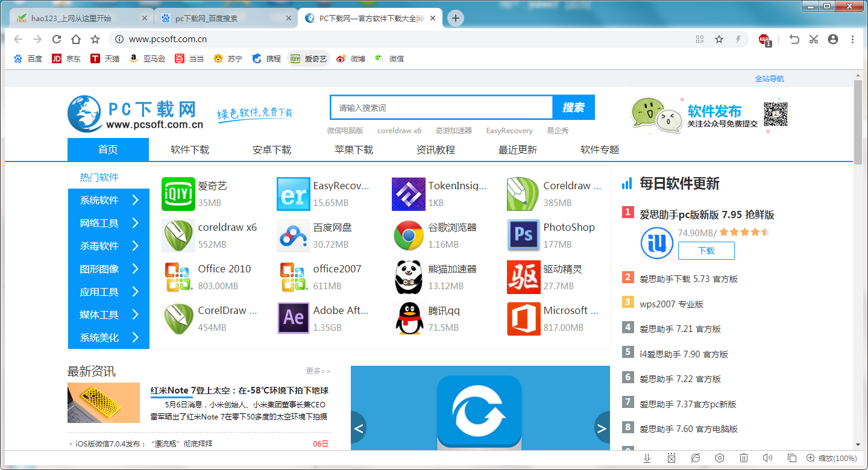Toggle the bookmark star in address bar

coord(719,39)
